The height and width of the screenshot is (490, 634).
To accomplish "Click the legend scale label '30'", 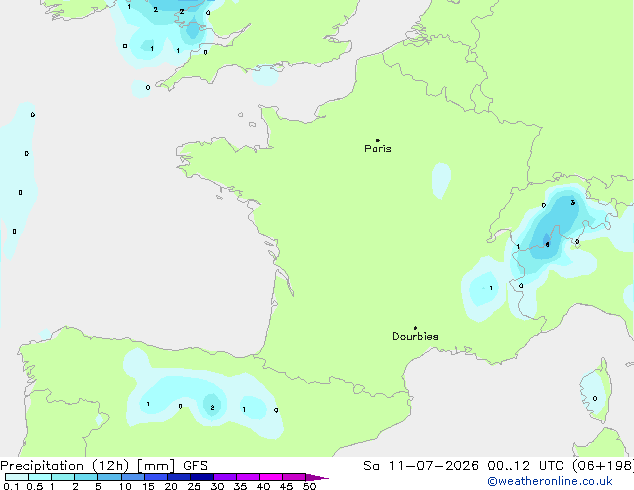I will pos(217,486).
